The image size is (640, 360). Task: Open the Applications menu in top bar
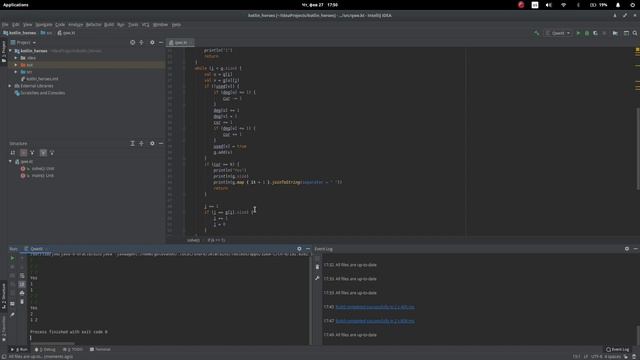(16, 5)
